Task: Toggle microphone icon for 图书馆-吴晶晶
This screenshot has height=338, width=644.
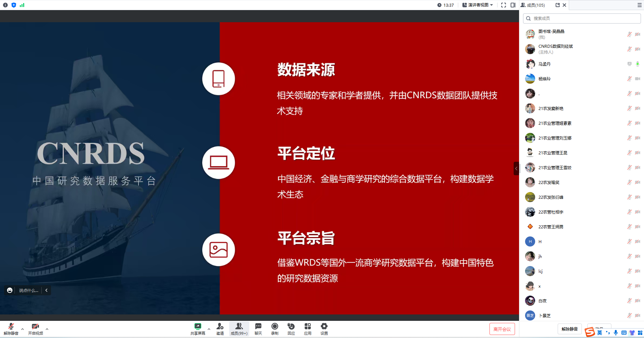Action: (630, 34)
